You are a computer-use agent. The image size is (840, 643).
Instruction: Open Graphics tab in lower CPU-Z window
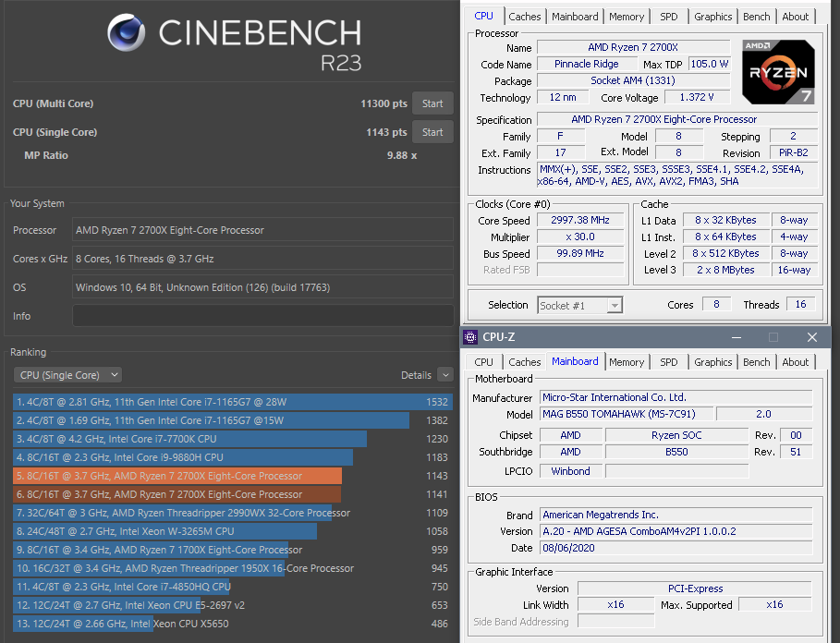point(712,362)
